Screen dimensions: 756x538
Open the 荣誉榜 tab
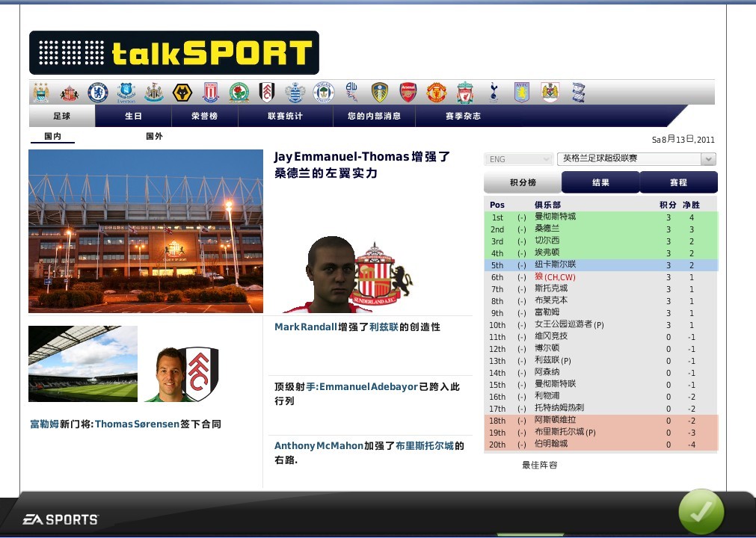coord(205,116)
